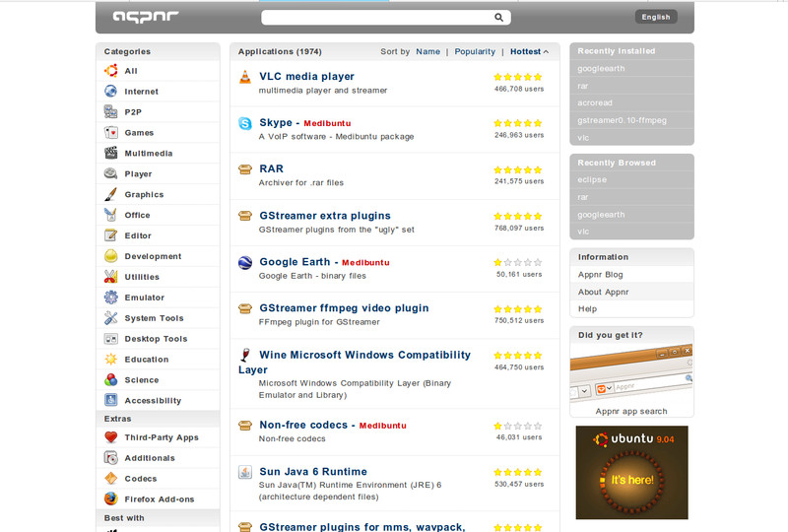Click the Science category icon
The height and width of the screenshot is (532, 788).
click(110, 379)
